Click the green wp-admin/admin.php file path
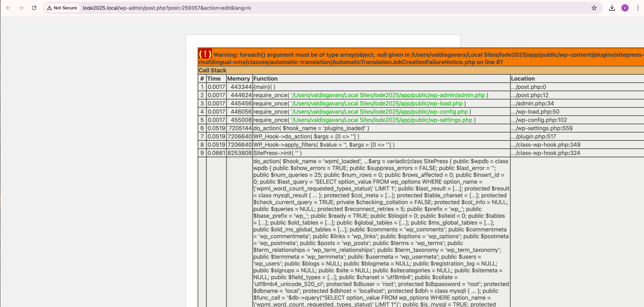This screenshot has width=644, height=307. [x=388, y=95]
